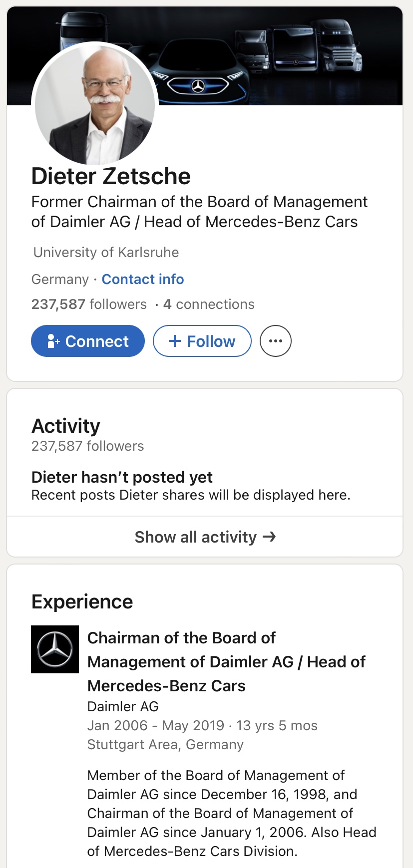Click the Activity section heading
The height and width of the screenshot is (868, 413).
pyautogui.click(x=66, y=426)
